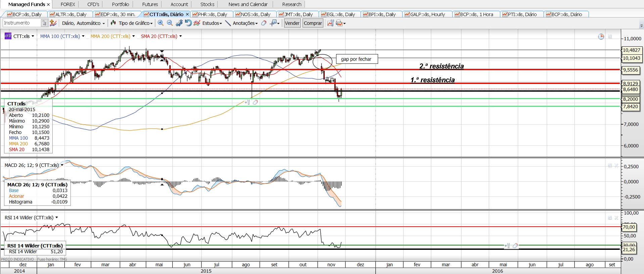Click the Instrumento input field

22,23
